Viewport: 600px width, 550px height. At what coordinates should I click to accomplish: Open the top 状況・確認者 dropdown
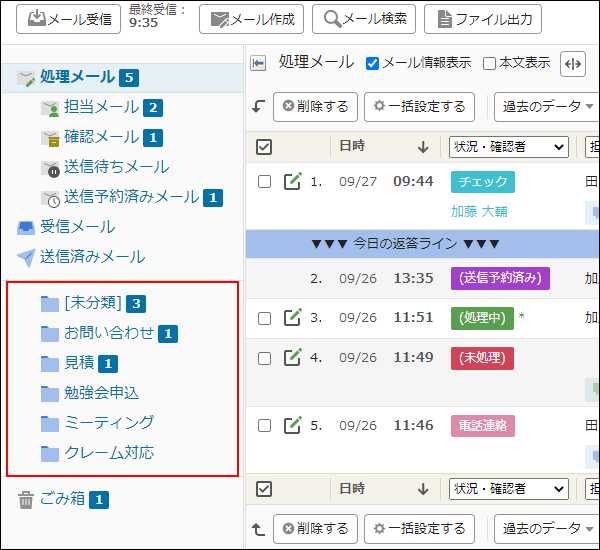(509, 147)
